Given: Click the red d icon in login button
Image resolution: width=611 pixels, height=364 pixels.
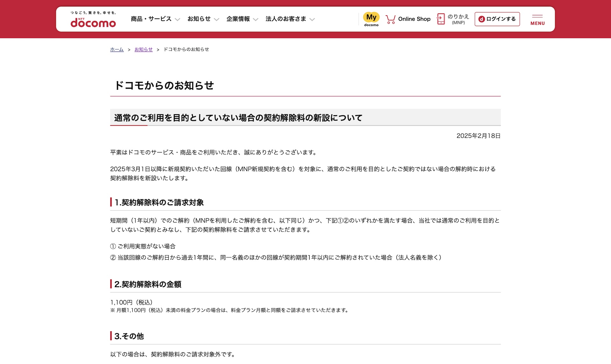Looking at the screenshot, I should (481, 19).
